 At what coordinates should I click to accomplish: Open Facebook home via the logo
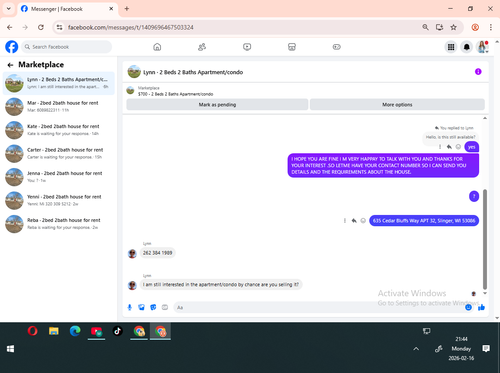[12, 47]
